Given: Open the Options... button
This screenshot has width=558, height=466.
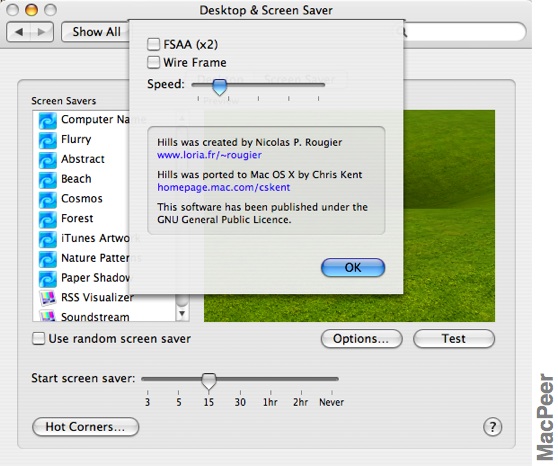Looking at the screenshot, I should (361, 339).
